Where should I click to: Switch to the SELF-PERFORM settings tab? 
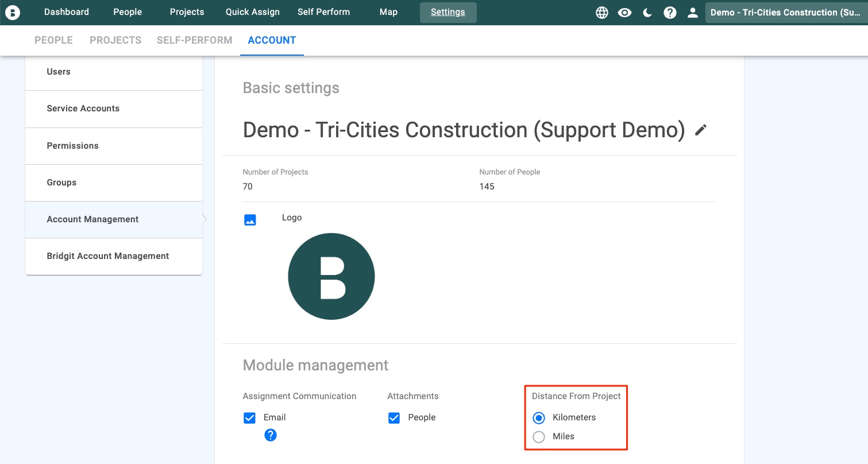coord(195,40)
